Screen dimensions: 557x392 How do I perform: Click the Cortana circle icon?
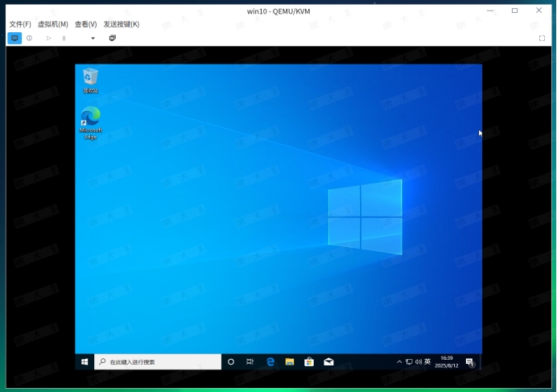coord(231,362)
